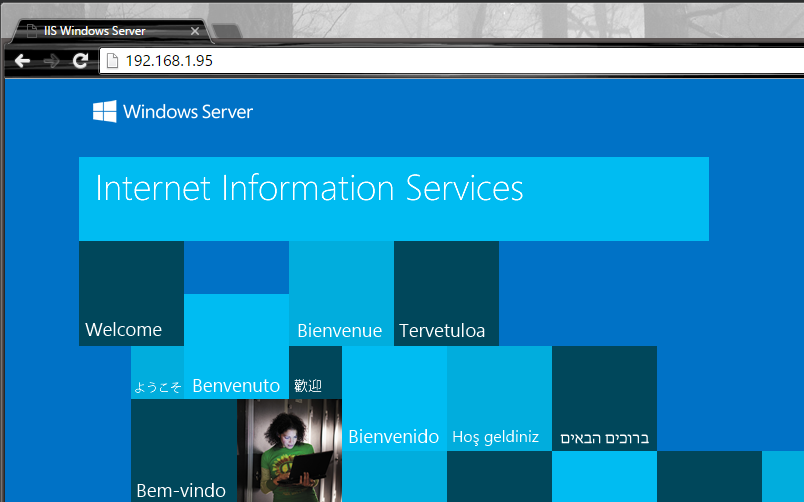The width and height of the screenshot is (804, 502).
Task: Reload the page with the refresh icon
Action: point(81,61)
